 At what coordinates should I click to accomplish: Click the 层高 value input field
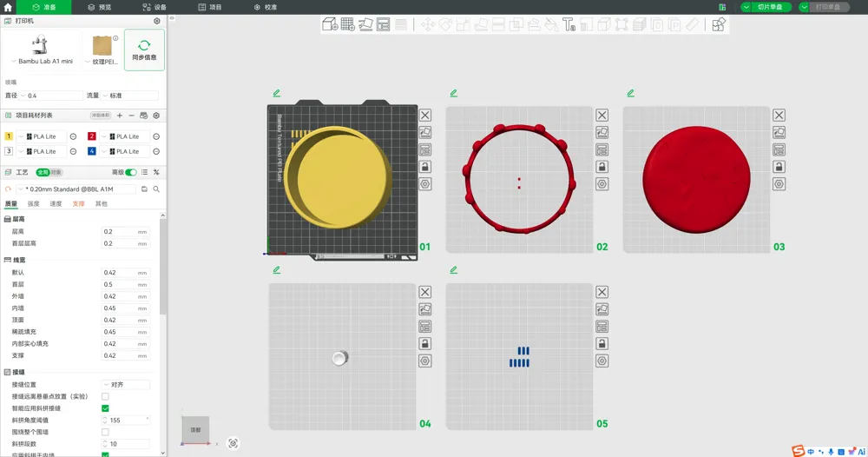(x=126, y=232)
